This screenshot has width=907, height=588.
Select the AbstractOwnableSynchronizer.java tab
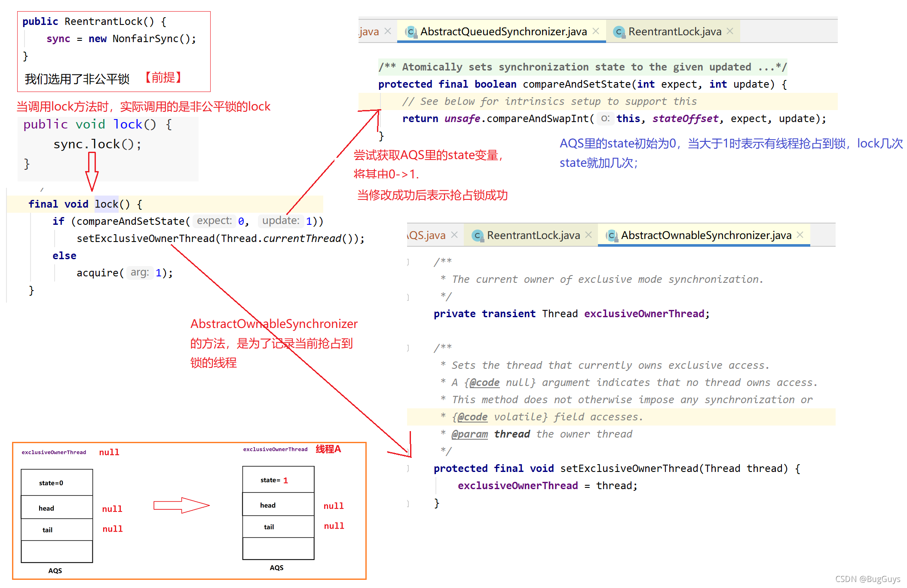pyautogui.click(x=706, y=236)
